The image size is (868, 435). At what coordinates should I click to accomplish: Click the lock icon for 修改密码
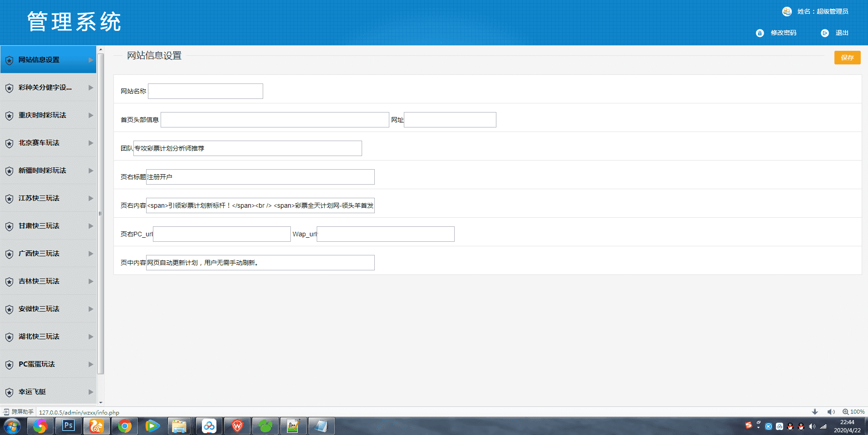click(x=760, y=33)
